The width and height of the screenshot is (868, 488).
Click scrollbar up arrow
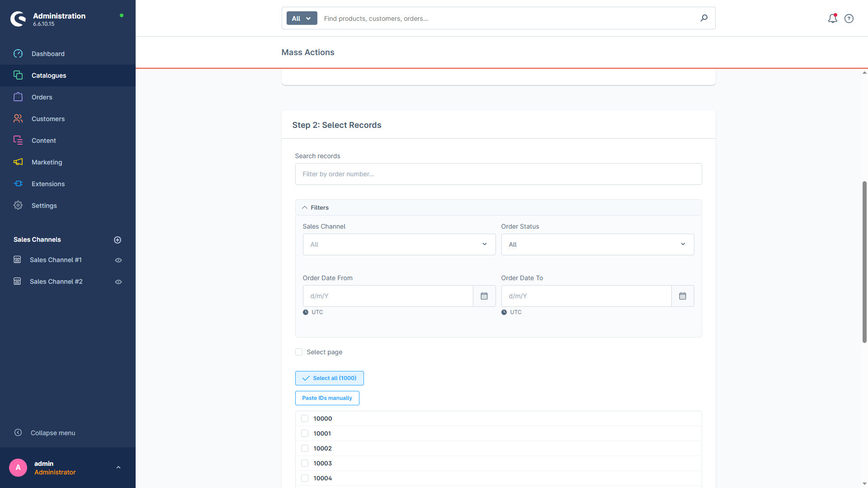click(864, 73)
